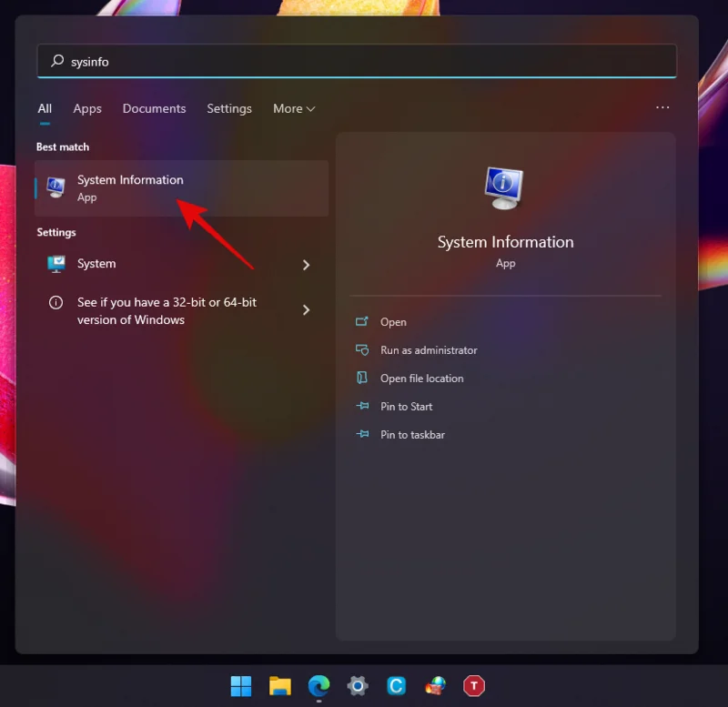728x707 pixels.
Task: Open the Windows Start menu
Action: tap(240, 686)
